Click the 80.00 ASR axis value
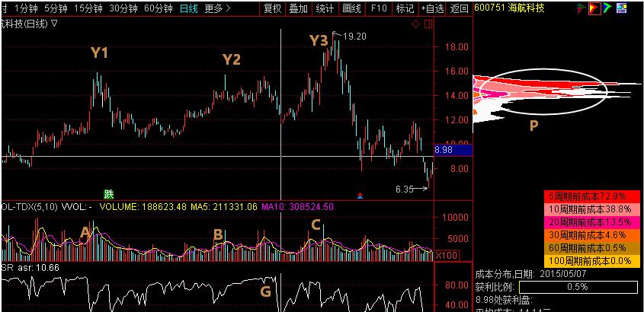This screenshot has width=644, height=312. 457,285
